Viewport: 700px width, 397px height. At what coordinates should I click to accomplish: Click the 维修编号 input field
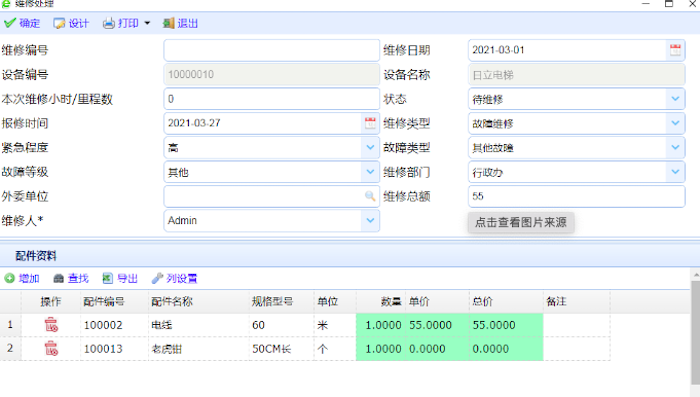271,50
